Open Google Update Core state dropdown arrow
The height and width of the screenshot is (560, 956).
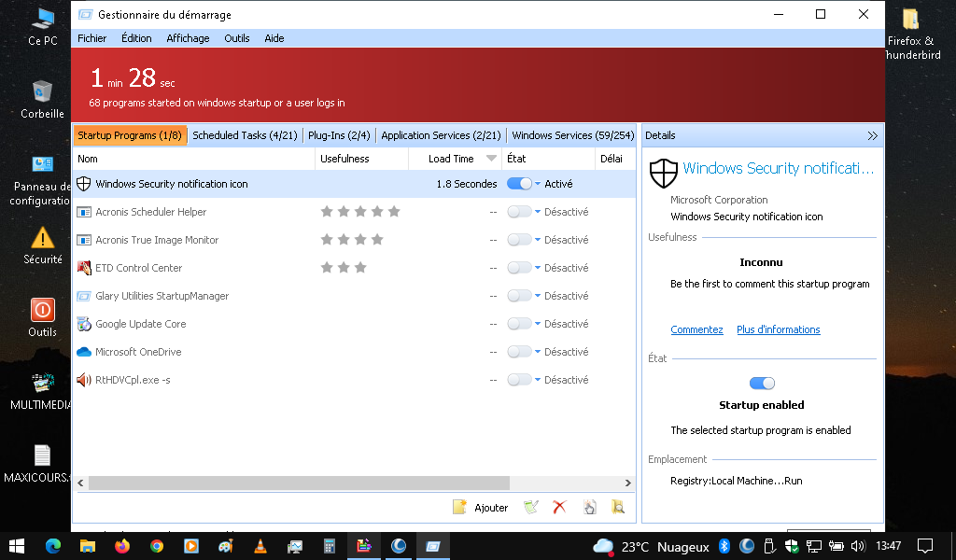point(538,324)
